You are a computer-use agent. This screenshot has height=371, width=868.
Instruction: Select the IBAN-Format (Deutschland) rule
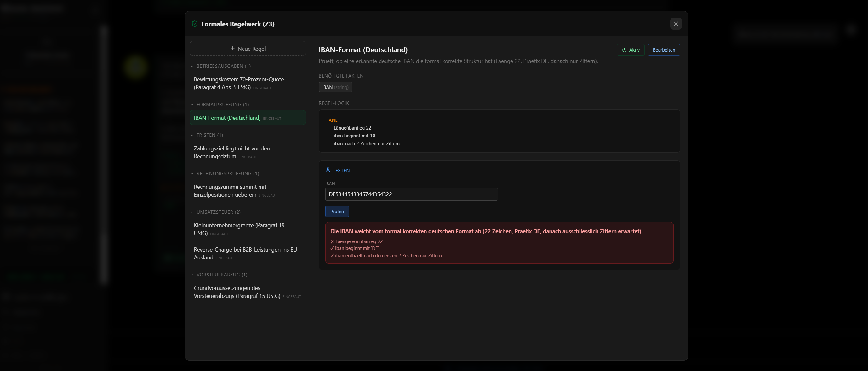pyautogui.click(x=248, y=118)
